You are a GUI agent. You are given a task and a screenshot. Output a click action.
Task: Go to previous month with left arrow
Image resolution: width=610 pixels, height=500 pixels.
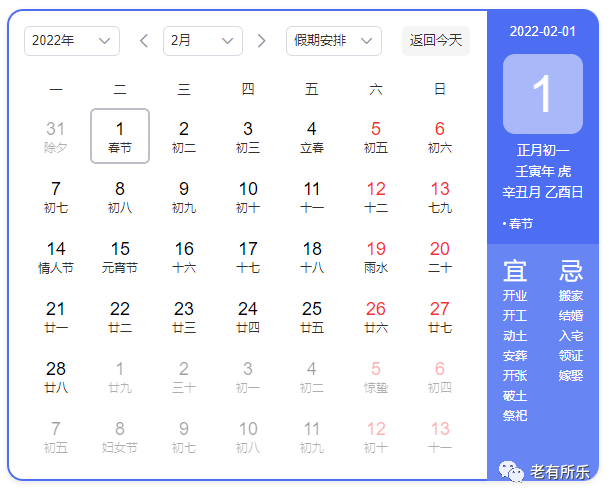click(x=144, y=40)
